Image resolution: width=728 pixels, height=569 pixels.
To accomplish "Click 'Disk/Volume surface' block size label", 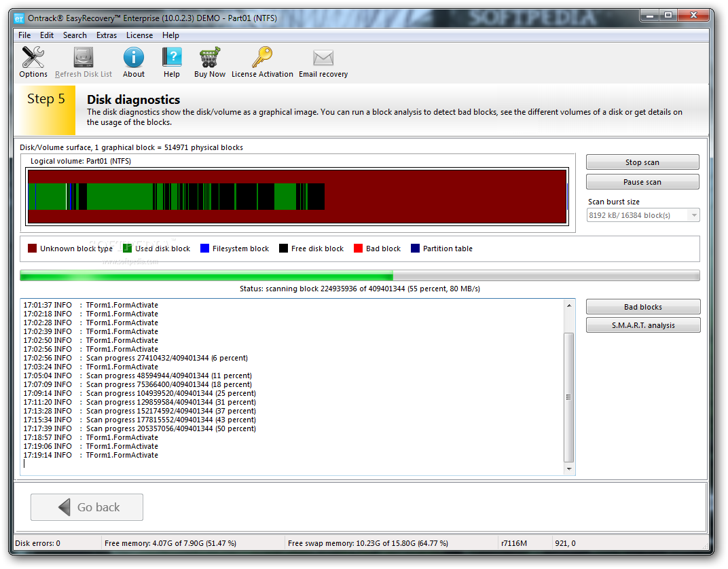I will (x=131, y=147).
